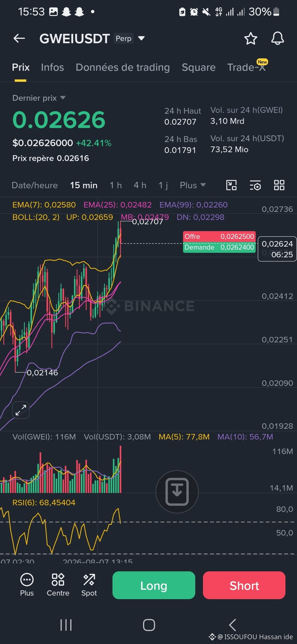Tap EMA(99) indicator value
The width and height of the screenshot is (297, 644).
tap(194, 205)
